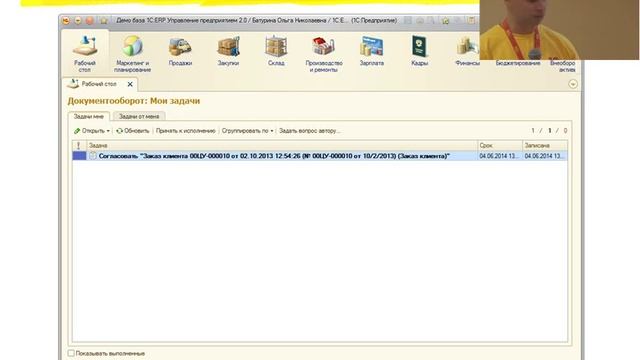The height and width of the screenshot is (360, 640).
Task: Click the Записана value 04.06.2014
Action: (544, 156)
